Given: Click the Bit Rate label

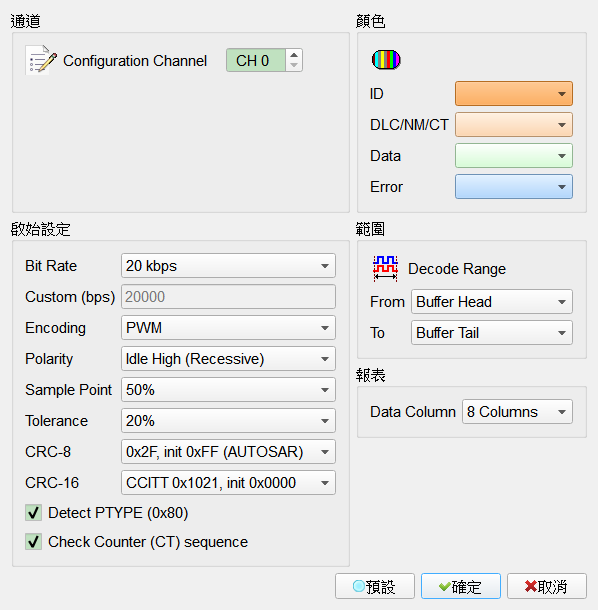Looking at the screenshot, I should [x=51, y=266].
